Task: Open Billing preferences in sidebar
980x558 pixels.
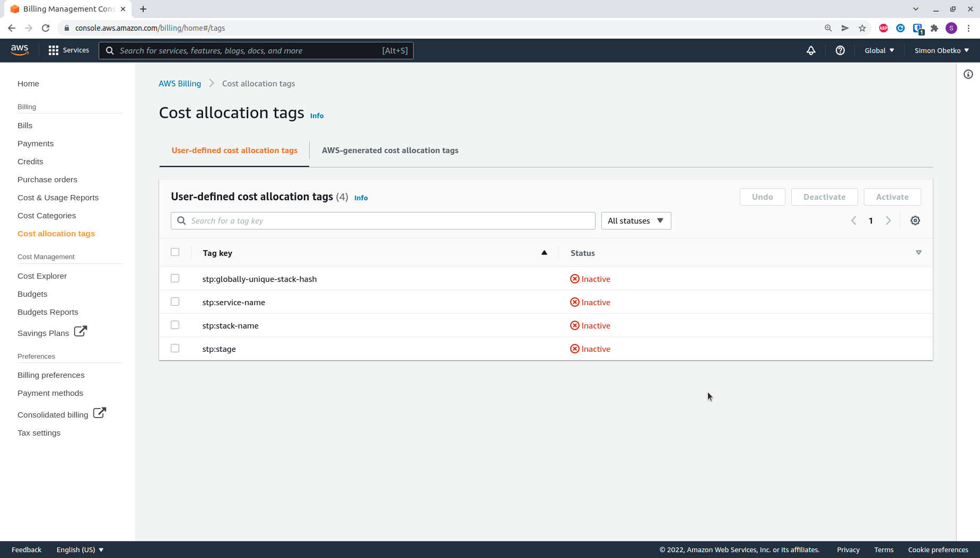Action: pos(51,375)
